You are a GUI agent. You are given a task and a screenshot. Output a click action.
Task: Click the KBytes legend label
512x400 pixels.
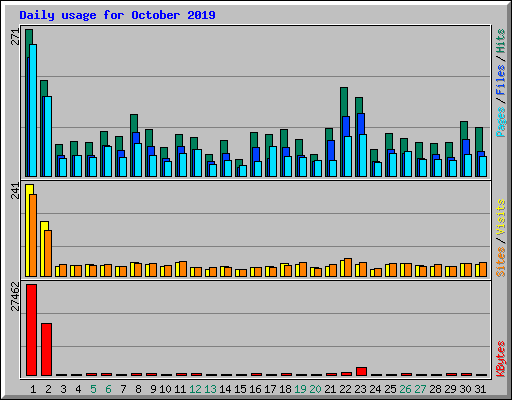(501, 359)
